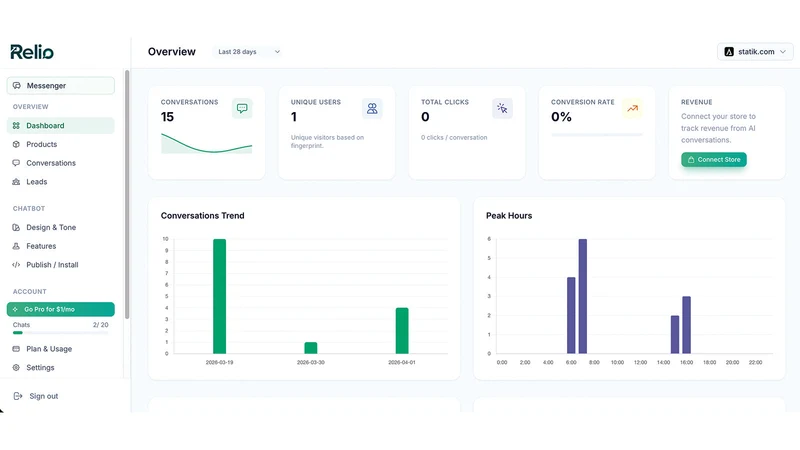
Task: Click the 16:00 bar in Peak Hours chart
Action: [687, 325]
